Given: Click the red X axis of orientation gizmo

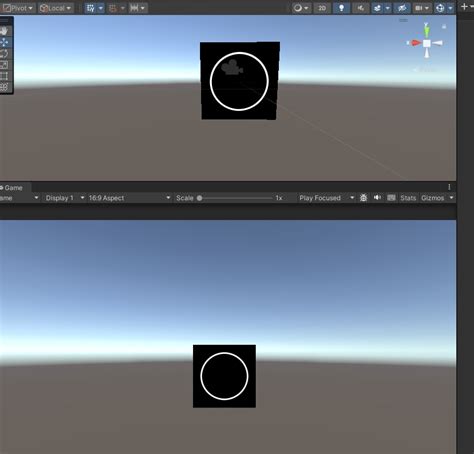Looking at the screenshot, I should click(x=415, y=43).
